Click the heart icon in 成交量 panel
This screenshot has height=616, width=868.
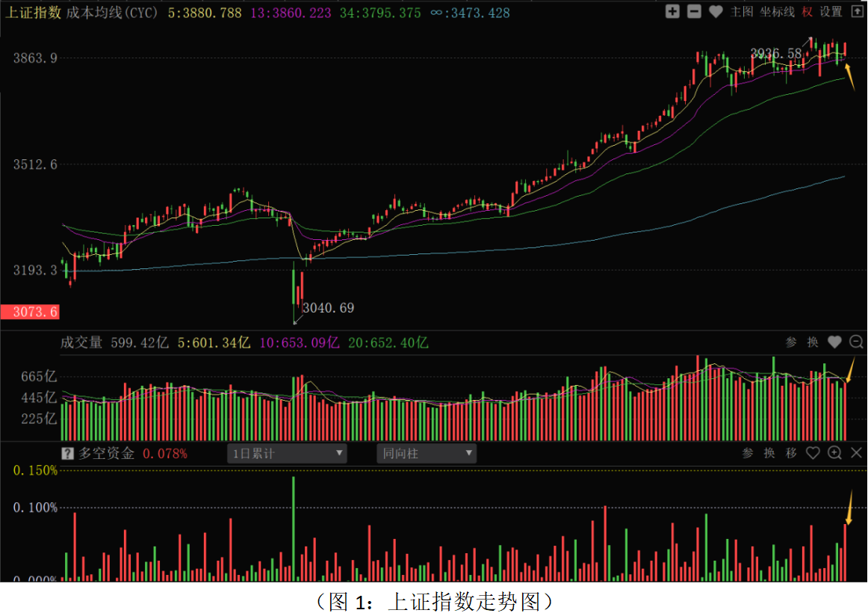(834, 342)
